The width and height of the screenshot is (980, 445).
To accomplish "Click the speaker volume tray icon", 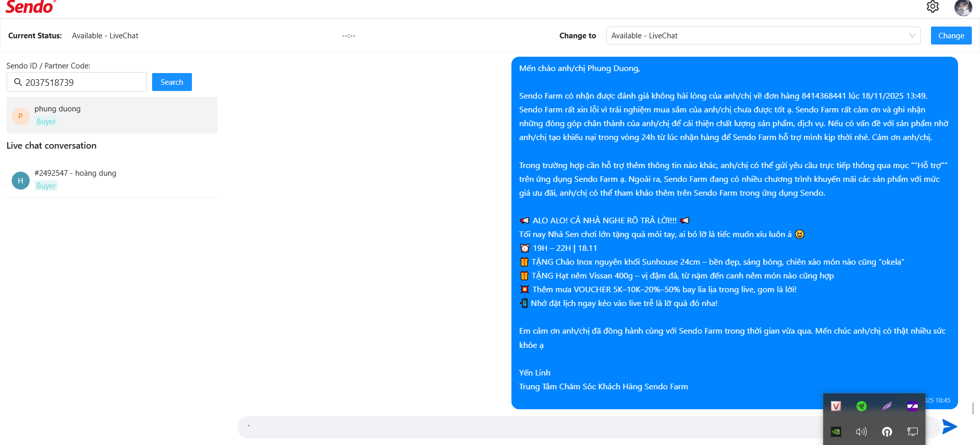I will pyautogui.click(x=862, y=432).
